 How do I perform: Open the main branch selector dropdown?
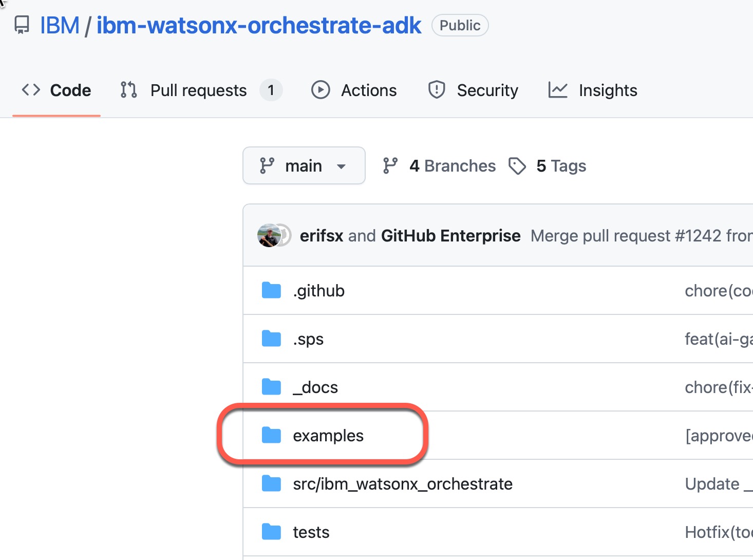coord(304,165)
